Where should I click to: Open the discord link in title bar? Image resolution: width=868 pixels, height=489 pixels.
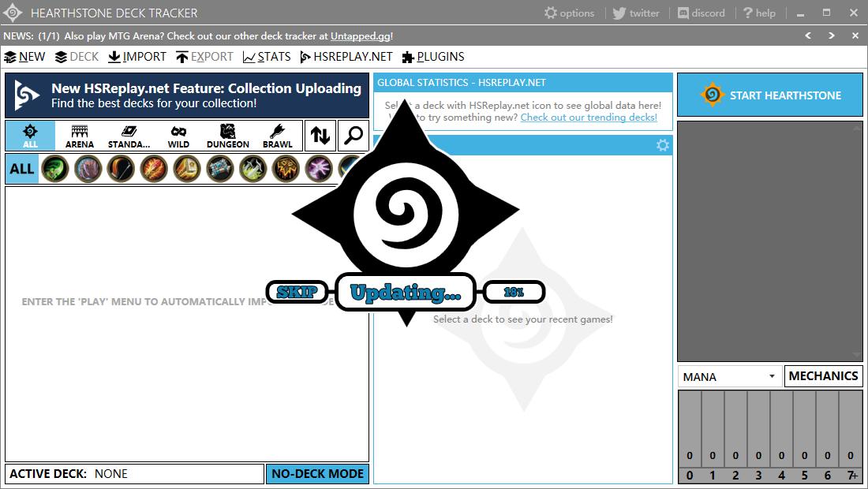tap(702, 13)
